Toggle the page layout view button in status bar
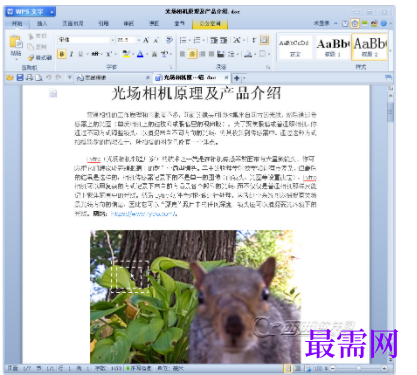Viewport: 417px width, 375px height. click(x=288, y=368)
